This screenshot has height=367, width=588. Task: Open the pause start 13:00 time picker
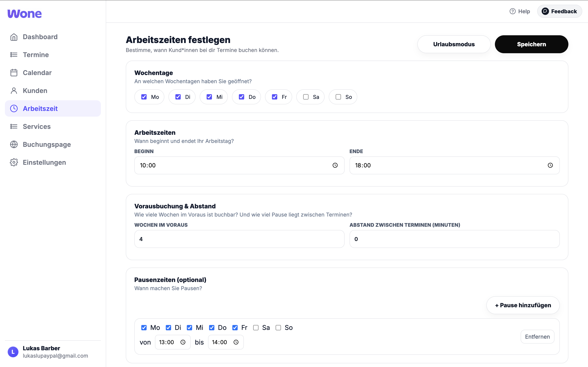(183, 342)
